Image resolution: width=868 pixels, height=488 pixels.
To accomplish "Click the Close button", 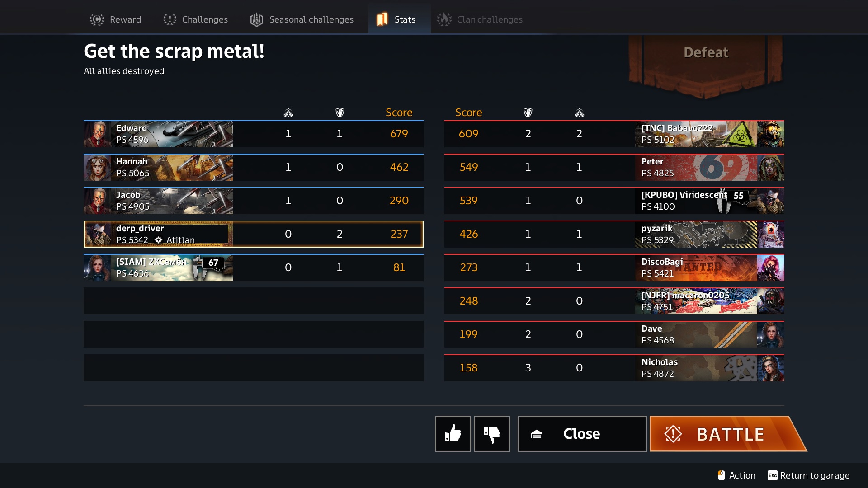I will point(582,434).
